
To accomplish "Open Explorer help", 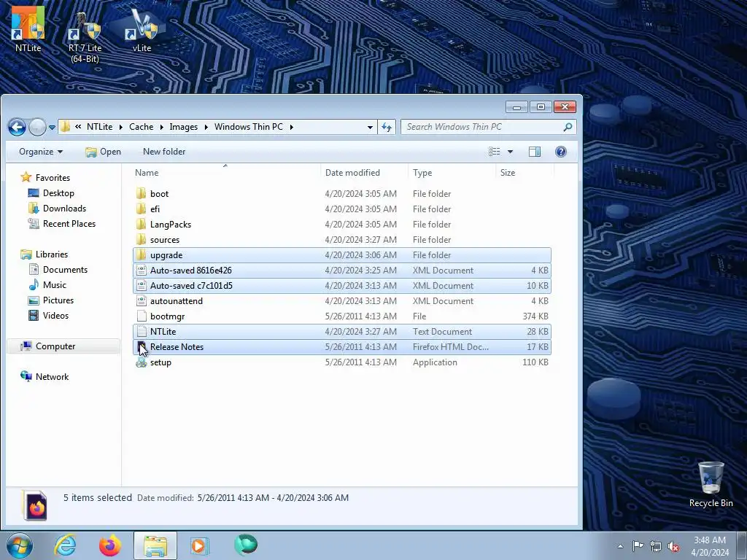I will coord(561,152).
